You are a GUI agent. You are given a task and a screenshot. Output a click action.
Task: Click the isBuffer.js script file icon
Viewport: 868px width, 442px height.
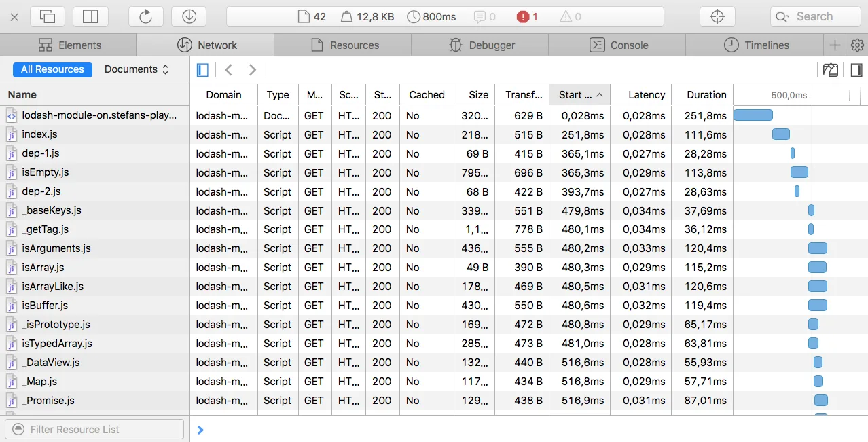tap(12, 306)
